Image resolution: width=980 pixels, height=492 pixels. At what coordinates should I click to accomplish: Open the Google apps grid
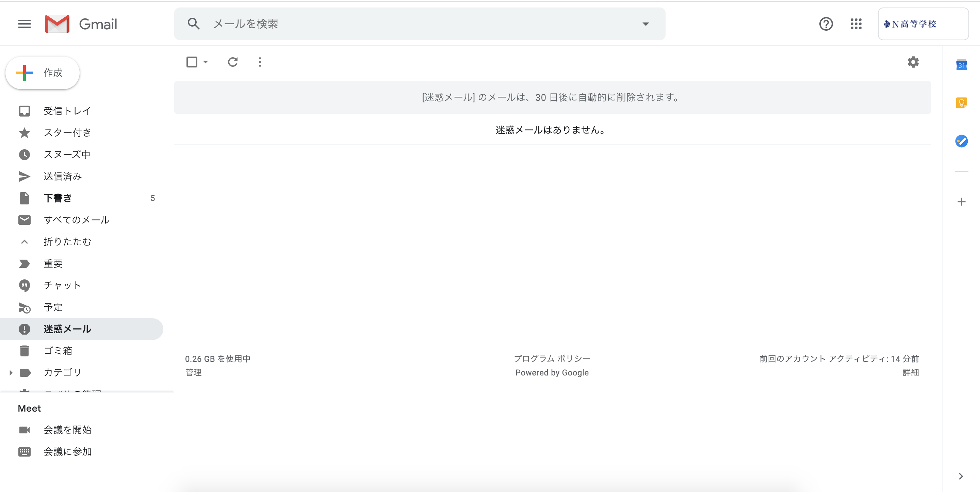pos(856,24)
